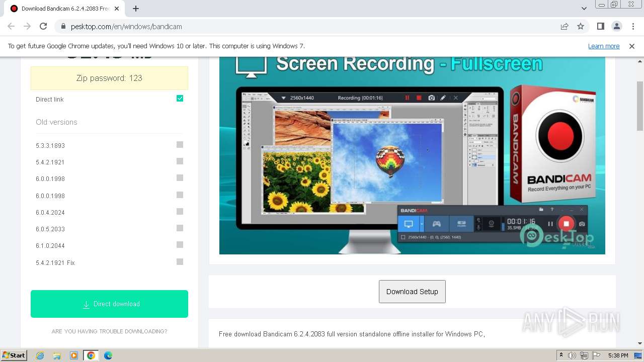644x362 pixels.
Task: Uncheck Direct link checkbox
Action: [180, 98]
